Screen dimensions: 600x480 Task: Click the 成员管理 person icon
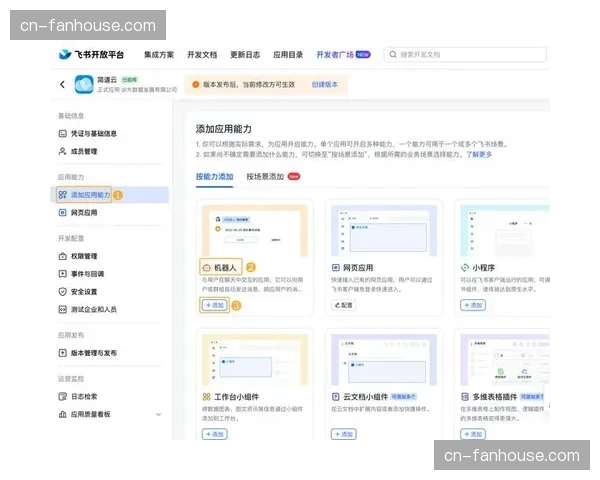coord(62,152)
